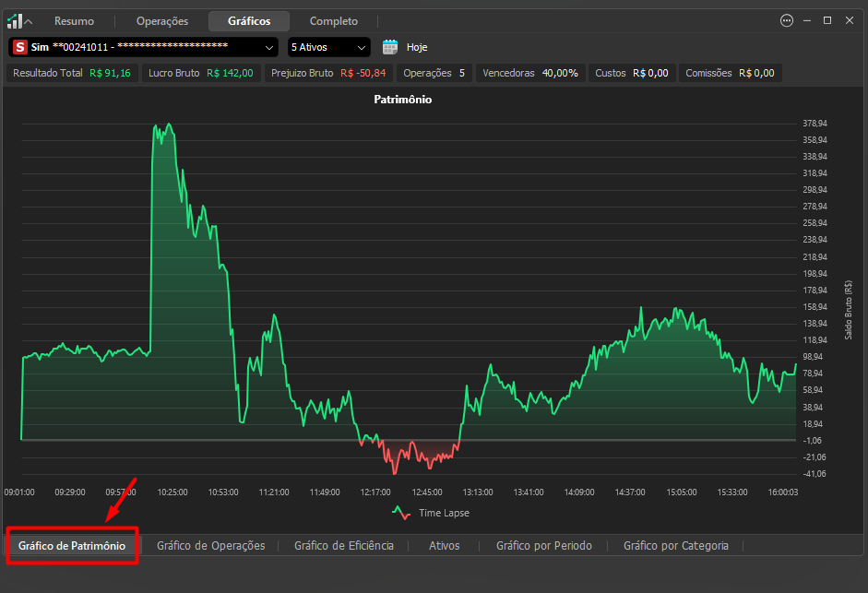Switch to the Ativos bottom tab
The image size is (868, 593).
pyautogui.click(x=445, y=546)
